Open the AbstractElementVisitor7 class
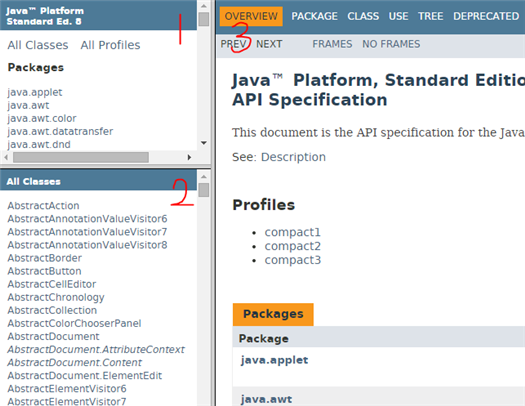525x406 pixels. (x=67, y=401)
